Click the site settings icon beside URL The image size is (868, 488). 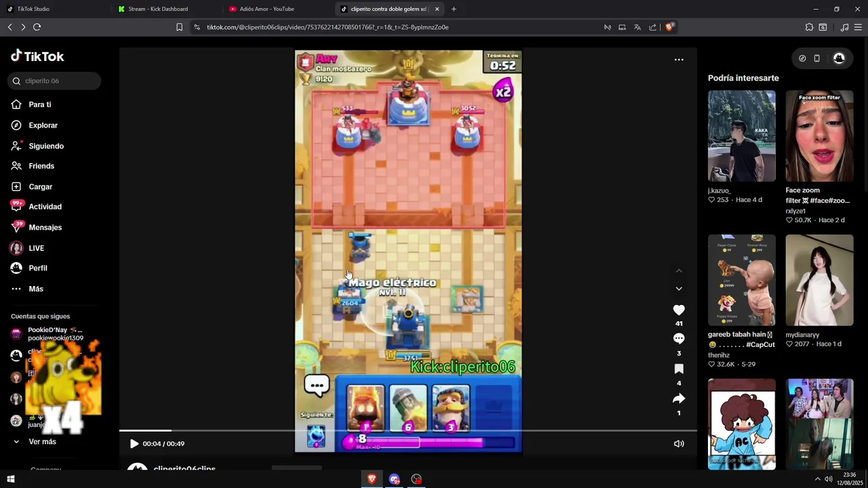pyautogui.click(x=197, y=27)
